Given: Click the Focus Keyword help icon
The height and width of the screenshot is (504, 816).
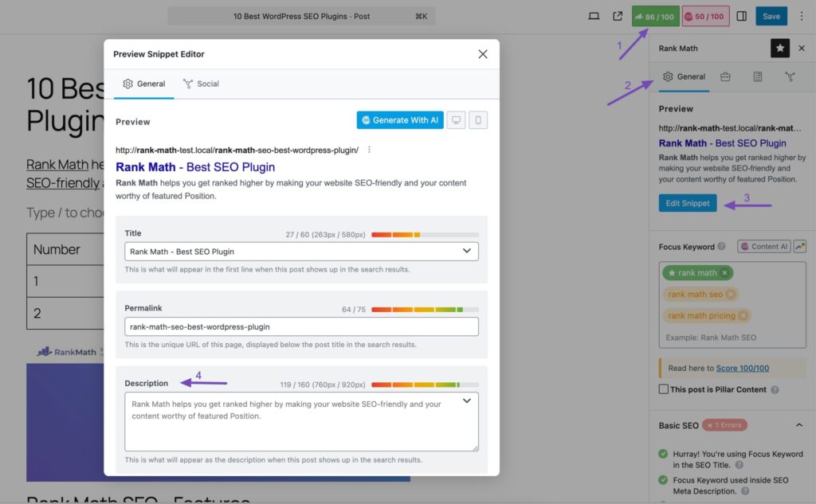Looking at the screenshot, I should 721,247.
